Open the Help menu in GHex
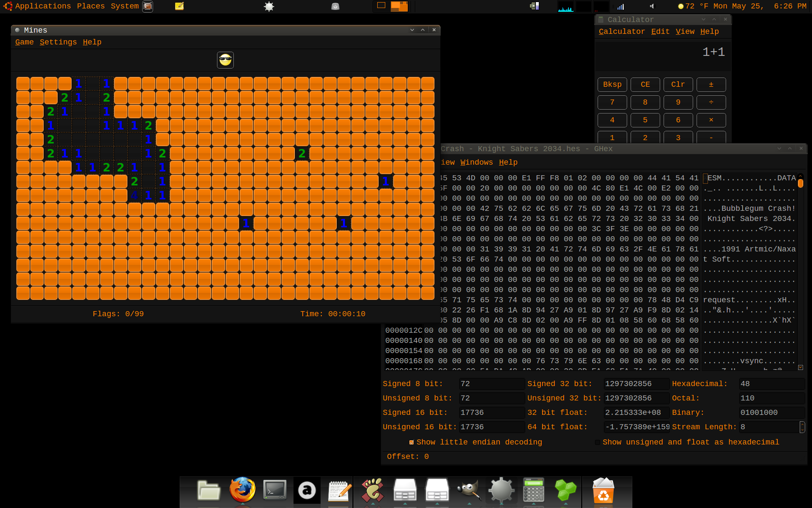Image resolution: width=812 pixels, height=508 pixels. (x=508, y=163)
